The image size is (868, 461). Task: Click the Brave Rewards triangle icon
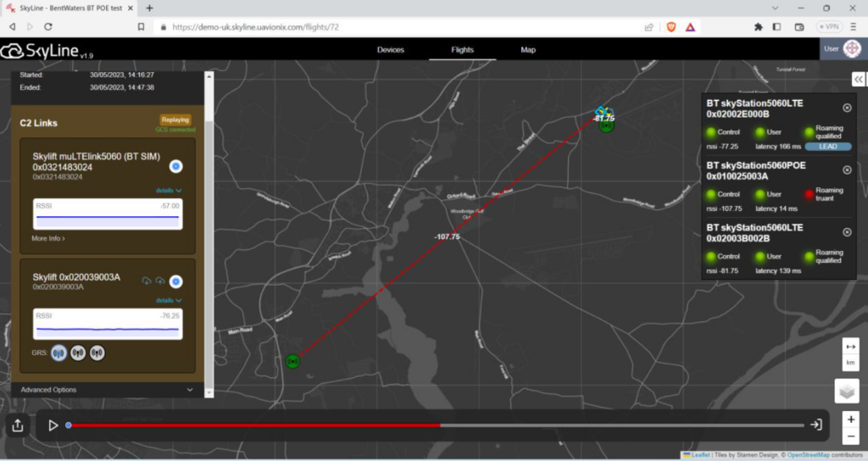(690, 26)
